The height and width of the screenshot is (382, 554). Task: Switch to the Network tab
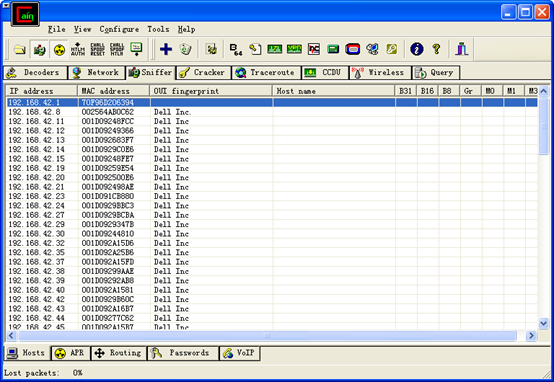pyautogui.click(x=96, y=73)
